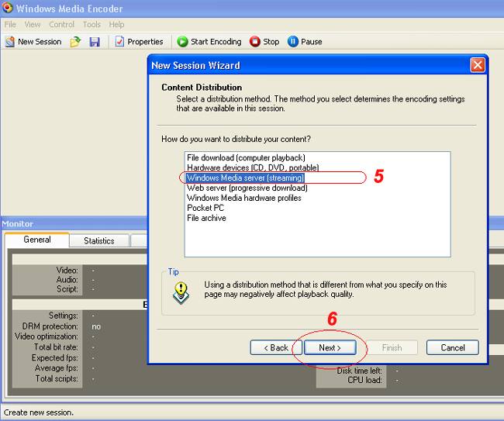Switch to the Statistics tab in Monitor

(x=98, y=241)
